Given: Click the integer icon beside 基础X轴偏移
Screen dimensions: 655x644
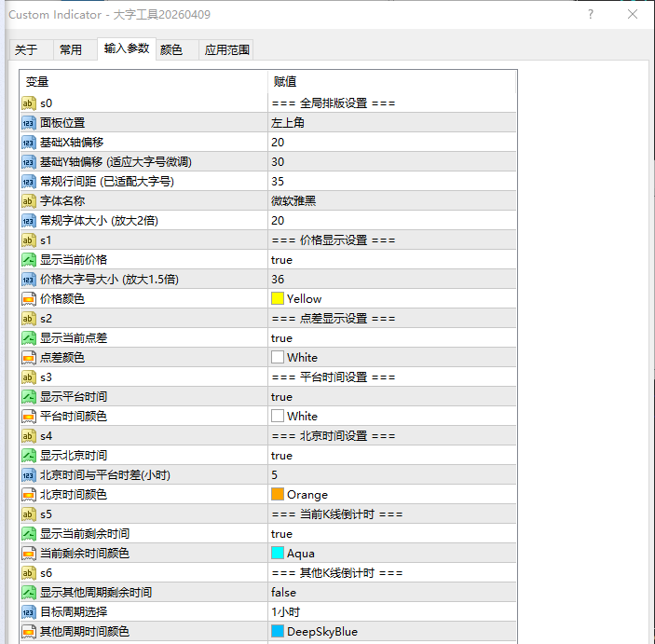Looking at the screenshot, I should tap(28, 143).
